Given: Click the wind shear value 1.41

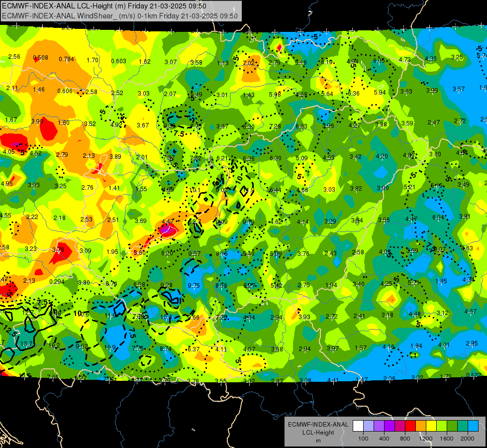Looking at the screenshot, I should [x=114, y=188].
